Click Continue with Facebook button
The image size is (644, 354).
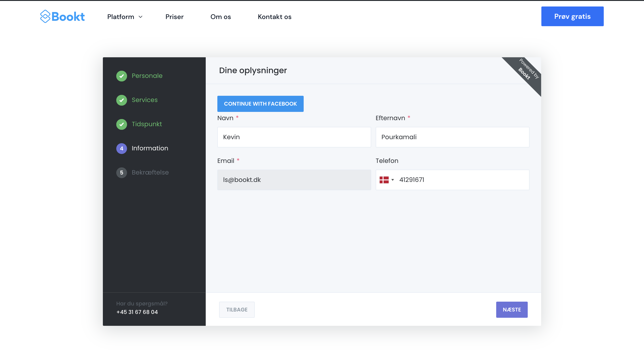click(x=260, y=104)
